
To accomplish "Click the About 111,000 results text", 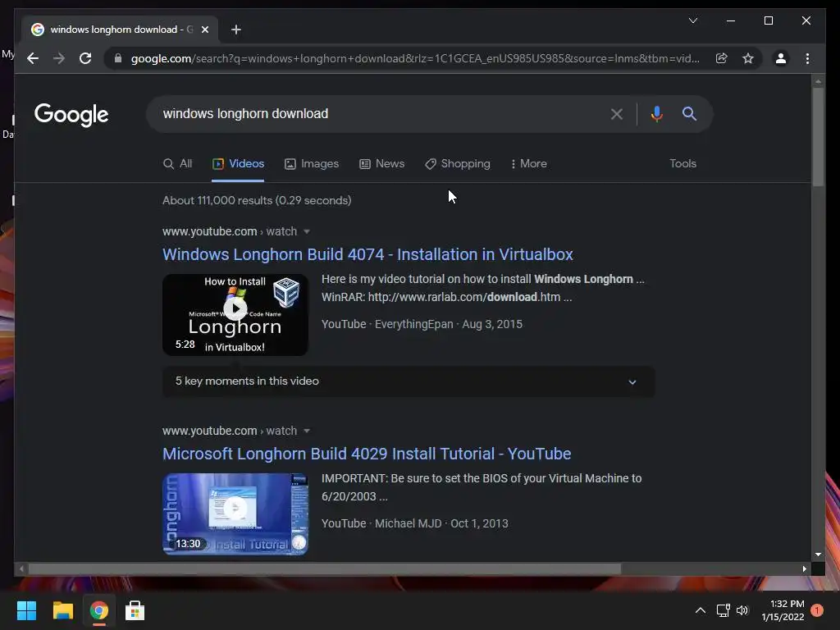I will (x=257, y=200).
